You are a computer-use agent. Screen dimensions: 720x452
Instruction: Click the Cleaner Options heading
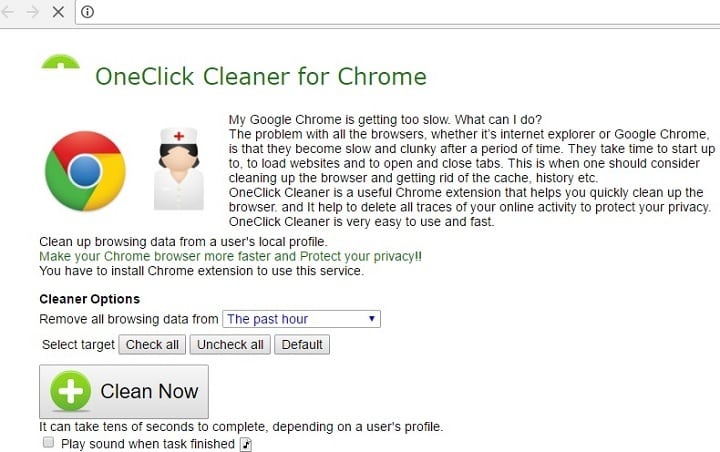click(90, 299)
